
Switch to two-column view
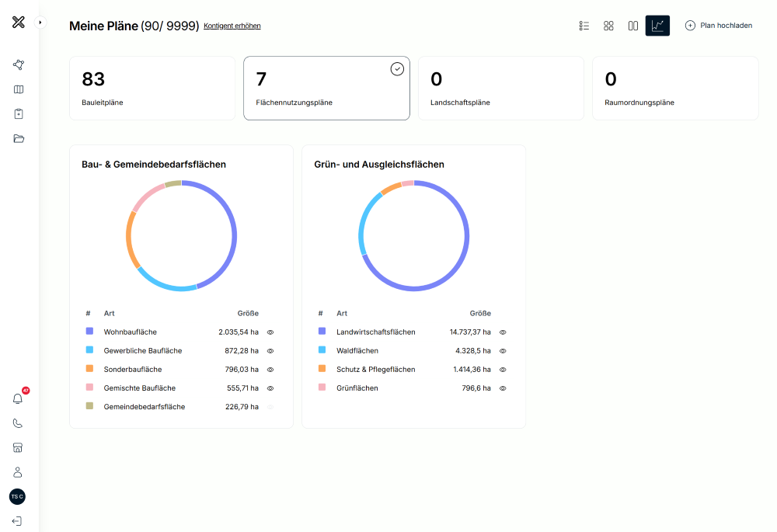click(x=632, y=26)
